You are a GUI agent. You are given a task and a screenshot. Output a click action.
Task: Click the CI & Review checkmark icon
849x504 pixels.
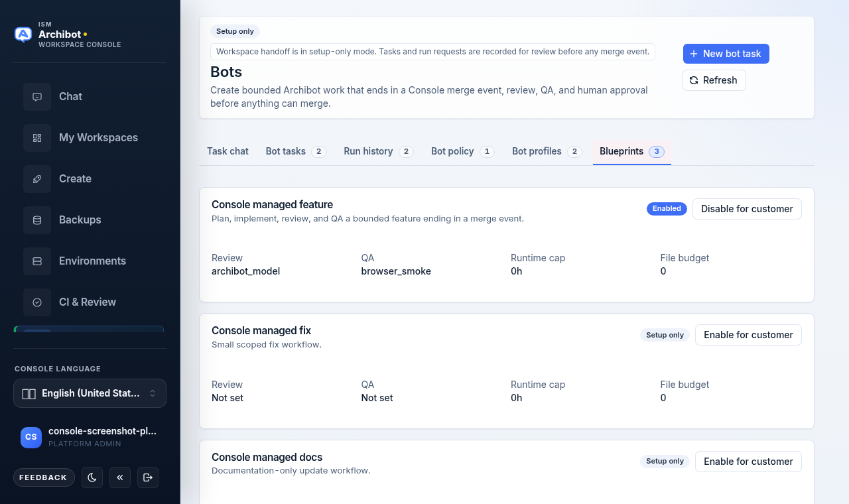pos(37,302)
